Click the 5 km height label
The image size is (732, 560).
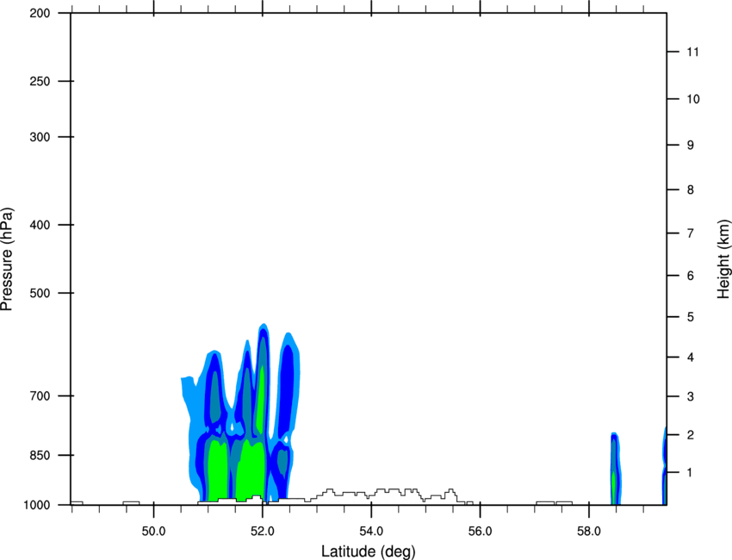(x=690, y=317)
